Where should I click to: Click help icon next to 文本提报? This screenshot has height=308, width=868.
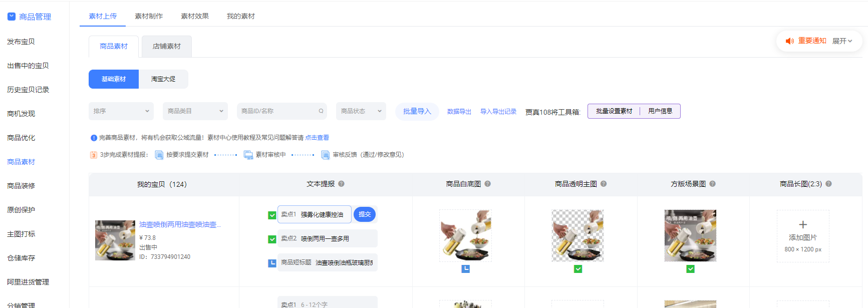[341, 184]
